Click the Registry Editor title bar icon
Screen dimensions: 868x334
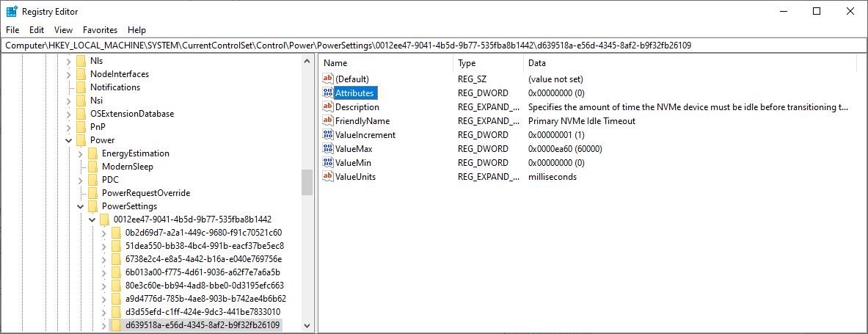pos(12,11)
